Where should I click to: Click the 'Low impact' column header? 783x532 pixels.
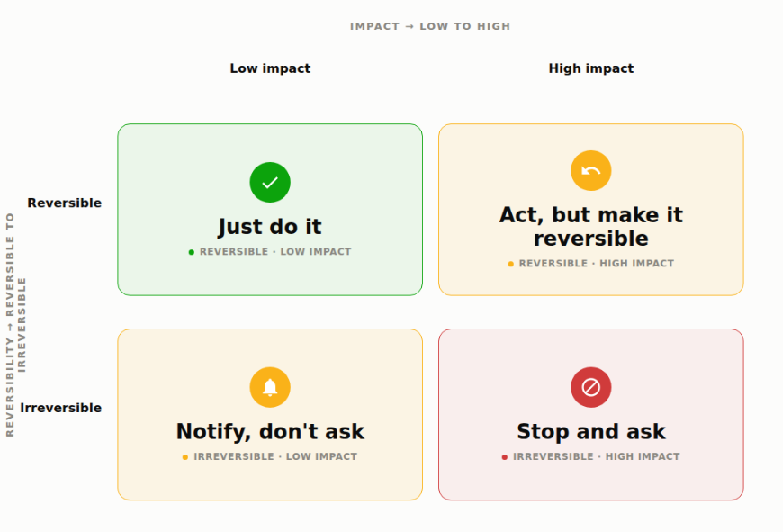click(x=270, y=68)
